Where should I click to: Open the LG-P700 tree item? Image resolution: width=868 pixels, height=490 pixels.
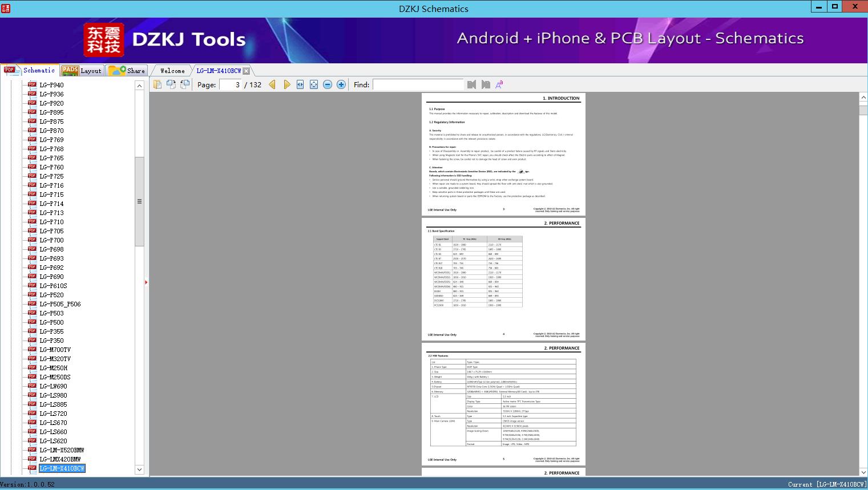(51, 240)
